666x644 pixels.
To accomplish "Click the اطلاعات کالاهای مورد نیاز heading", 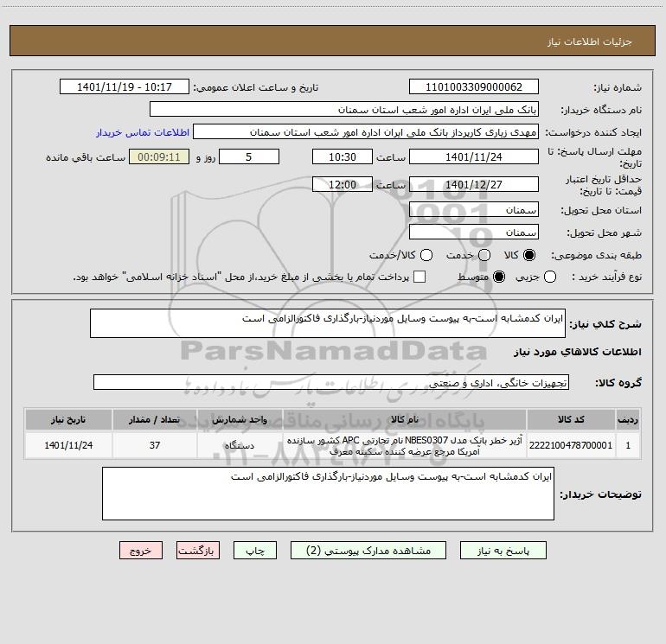I will coord(578,352).
